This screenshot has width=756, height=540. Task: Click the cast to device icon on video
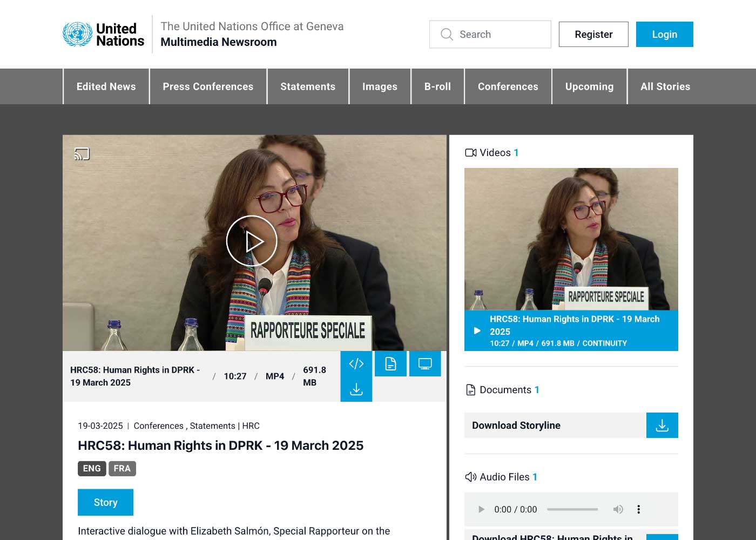[x=82, y=154]
